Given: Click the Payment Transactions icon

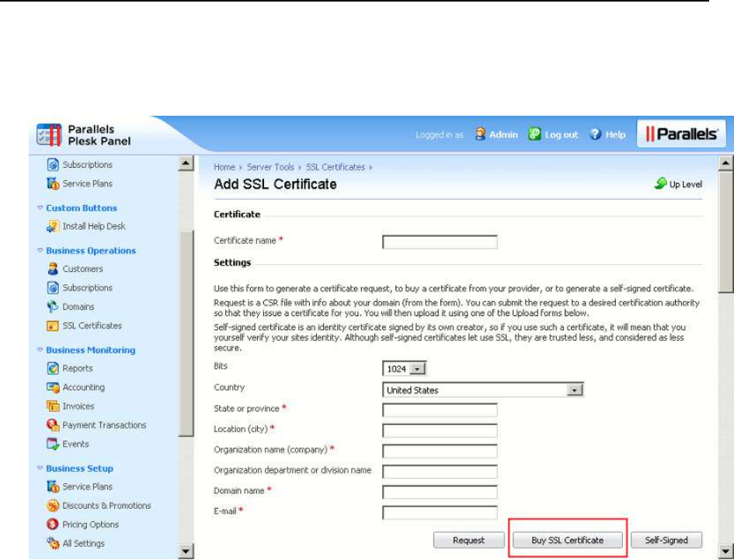Looking at the screenshot, I should coord(53,425).
